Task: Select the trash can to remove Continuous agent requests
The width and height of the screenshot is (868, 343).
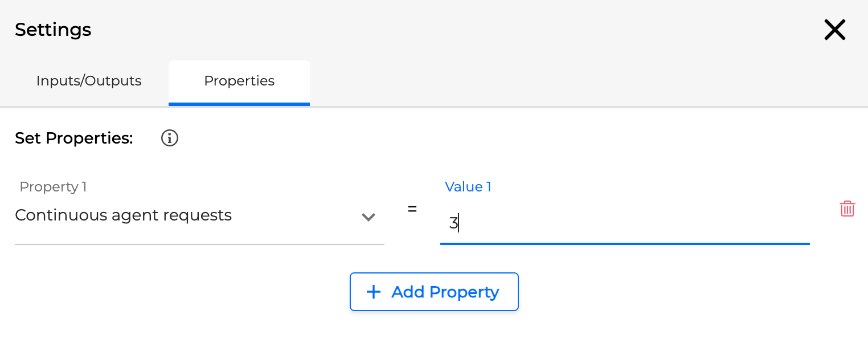Action: (847, 209)
